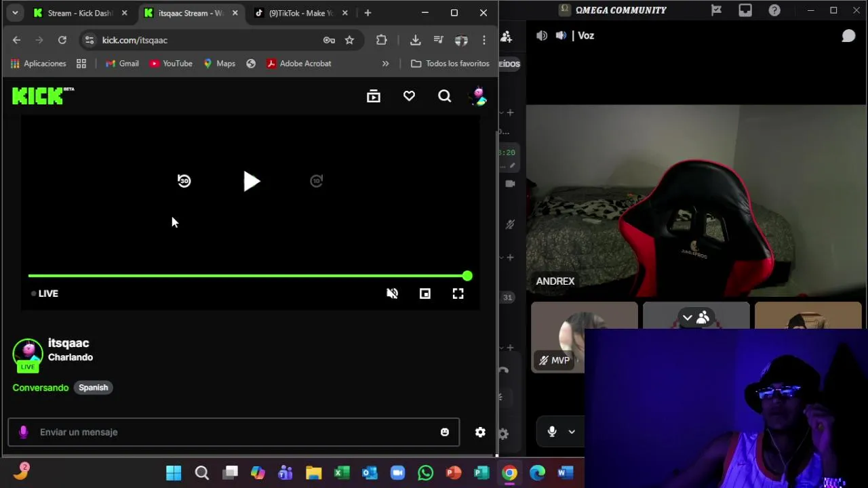The width and height of the screenshot is (868, 488).
Task: Open Kick profile avatar menu
Action: (479, 96)
